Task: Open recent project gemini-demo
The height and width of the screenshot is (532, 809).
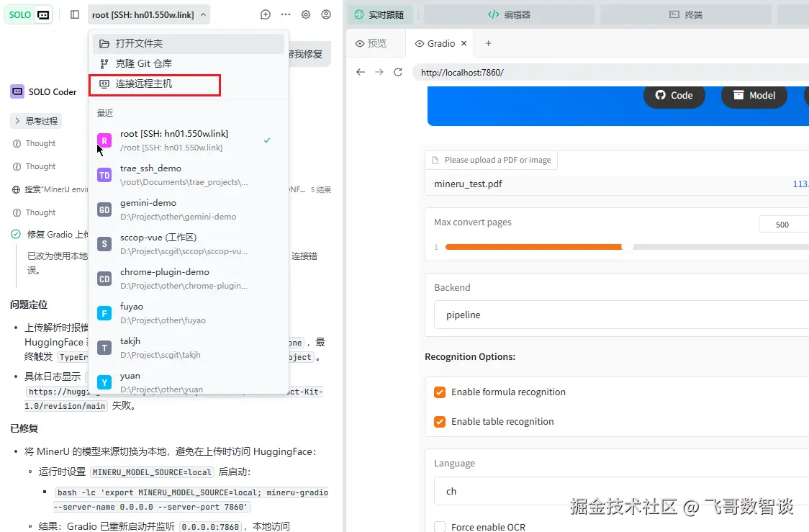Action: click(189, 209)
